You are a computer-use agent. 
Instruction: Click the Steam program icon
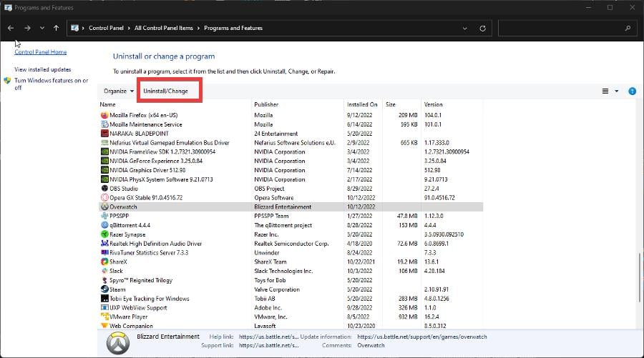click(x=104, y=289)
